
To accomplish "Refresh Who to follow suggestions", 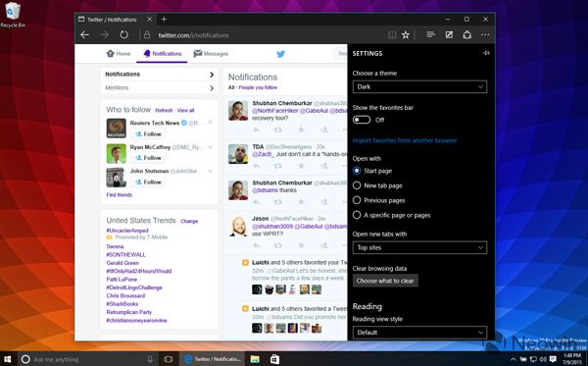I will tap(164, 110).
